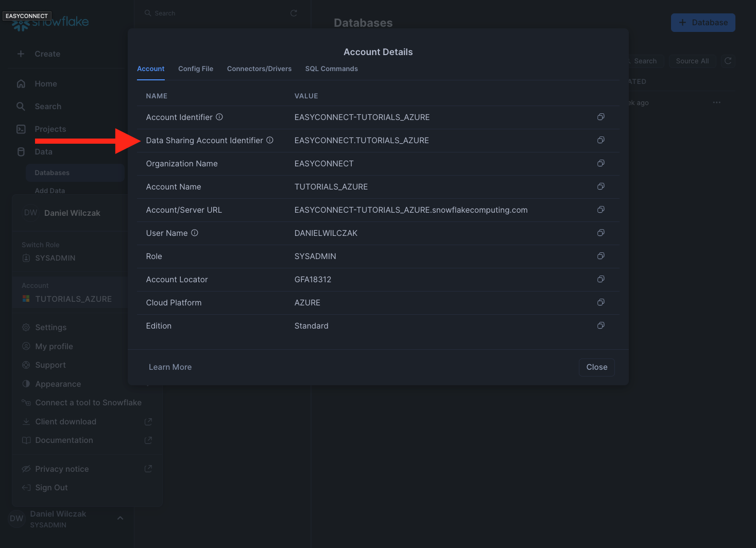Copy the Cloud Platform value
The height and width of the screenshot is (548, 756).
(x=600, y=302)
